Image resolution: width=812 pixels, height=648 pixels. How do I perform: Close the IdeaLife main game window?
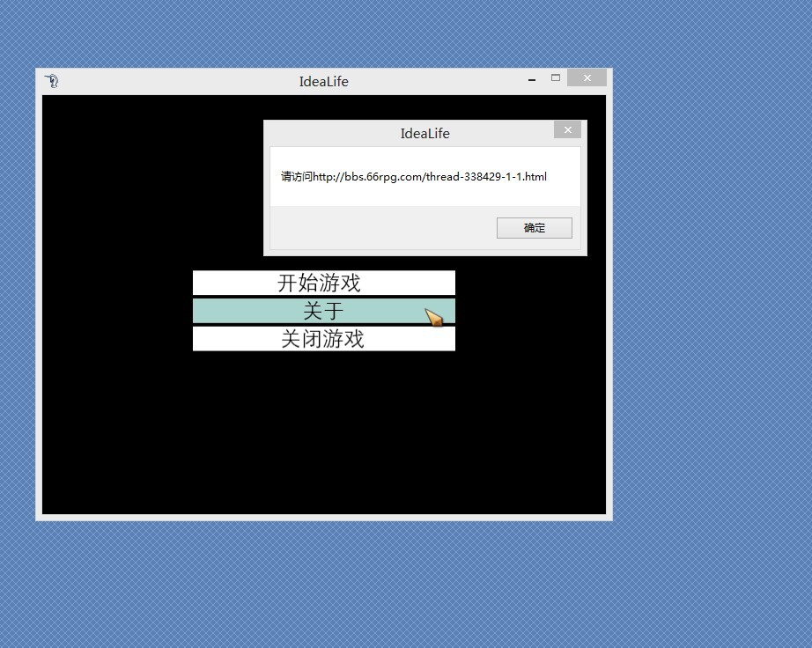587,78
